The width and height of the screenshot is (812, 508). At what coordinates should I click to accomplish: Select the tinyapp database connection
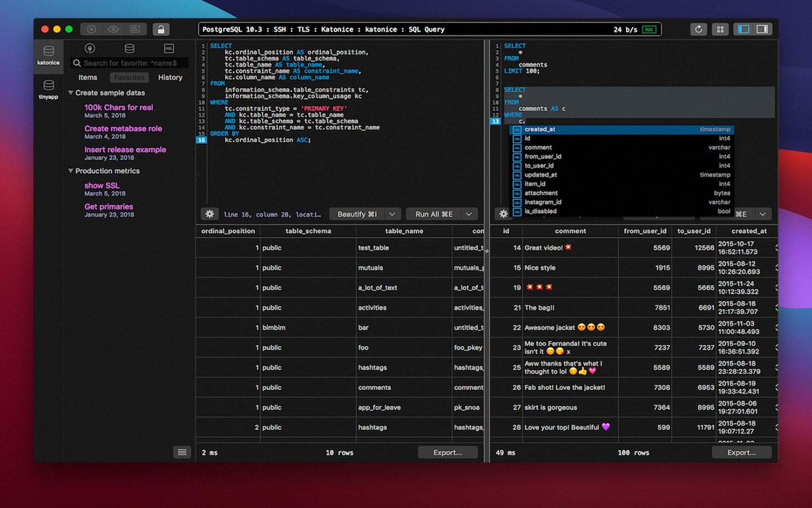pos(48,89)
